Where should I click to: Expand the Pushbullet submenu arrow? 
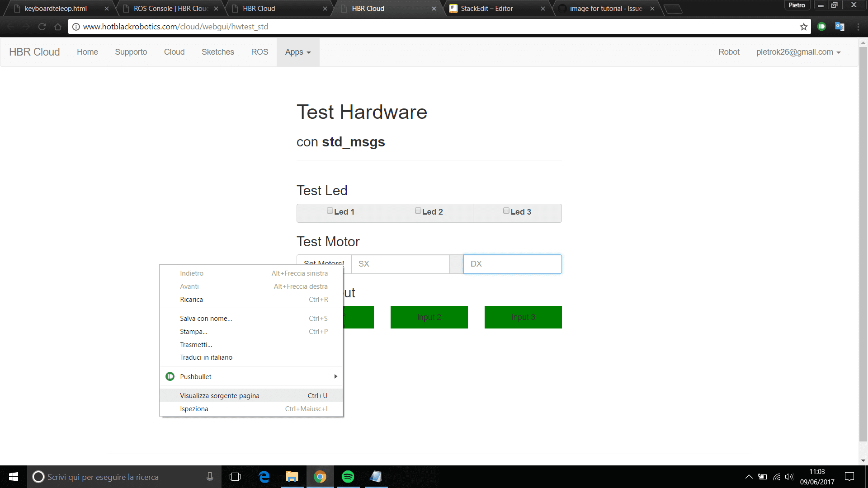click(x=335, y=376)
